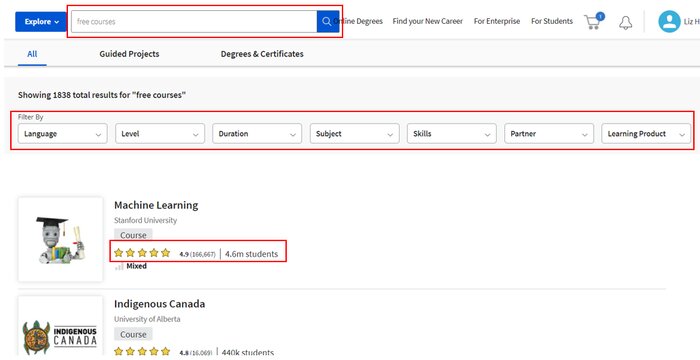Open Find your New Career link
The height and width of the screenshot is (360, 700).
[428, 21]
